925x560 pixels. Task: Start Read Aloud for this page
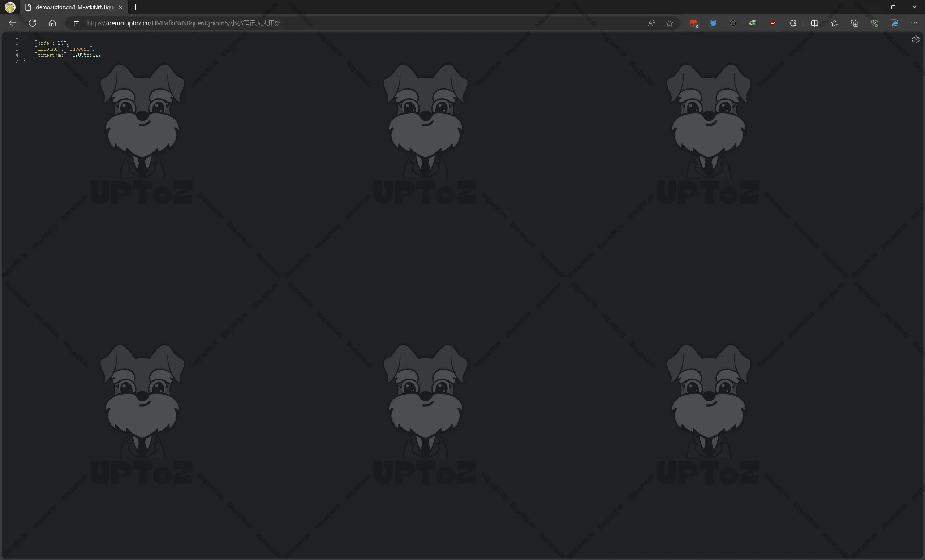point(651,23)
